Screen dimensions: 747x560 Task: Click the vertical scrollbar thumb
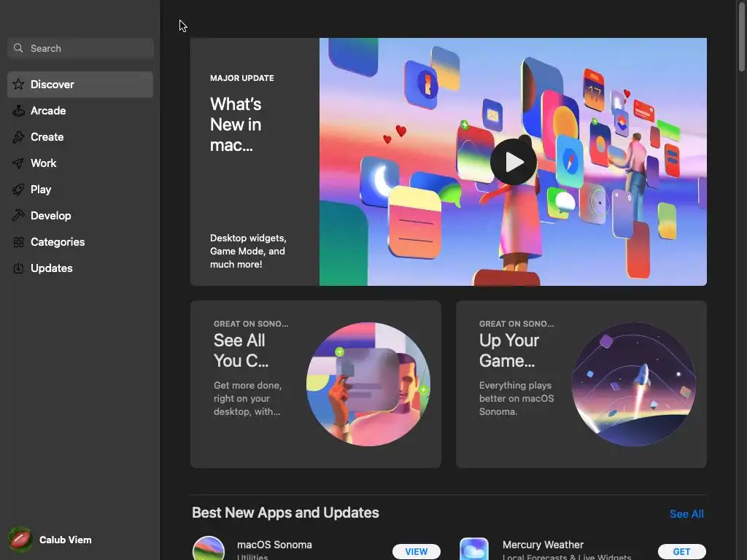click(742, 36)
